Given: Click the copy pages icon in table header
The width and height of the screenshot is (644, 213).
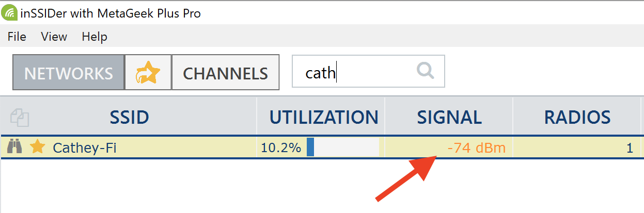Looking at the screenshot, I should 20,118.
